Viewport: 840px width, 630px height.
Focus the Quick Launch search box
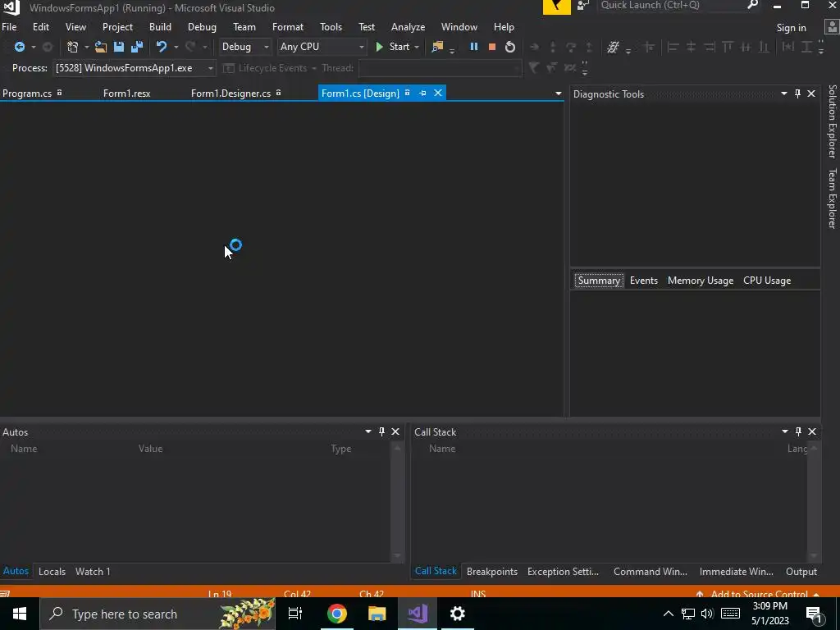click(672, 6)
